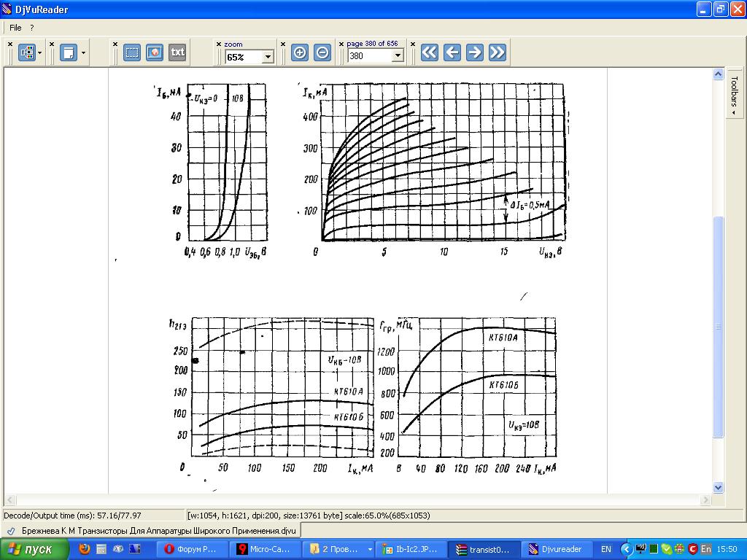
Task: Click the zoom in plus button
Action: 299,52
